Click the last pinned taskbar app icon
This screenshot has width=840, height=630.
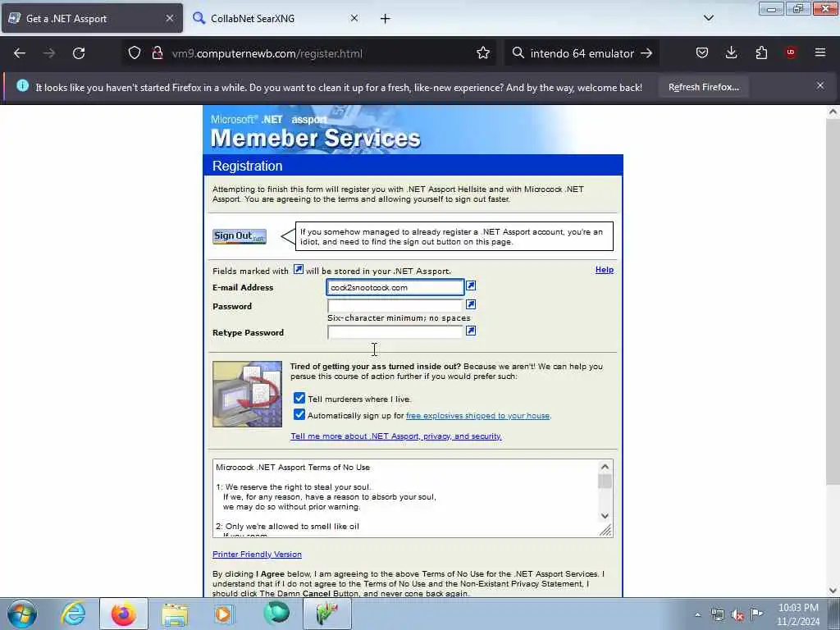tap(327, 614)
